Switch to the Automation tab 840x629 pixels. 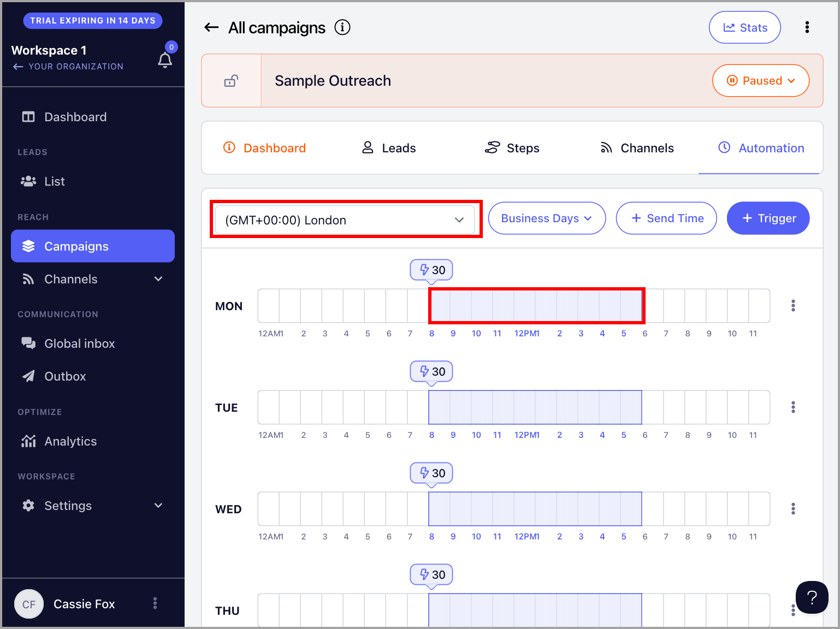761,148
